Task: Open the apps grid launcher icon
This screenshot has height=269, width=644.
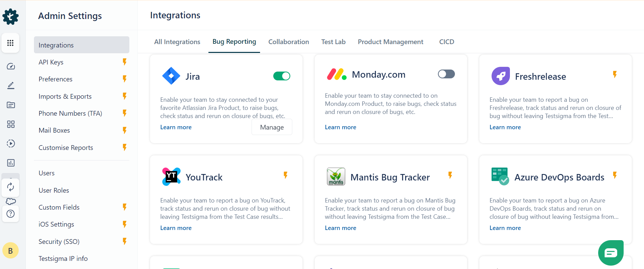Action: point(11,43)
